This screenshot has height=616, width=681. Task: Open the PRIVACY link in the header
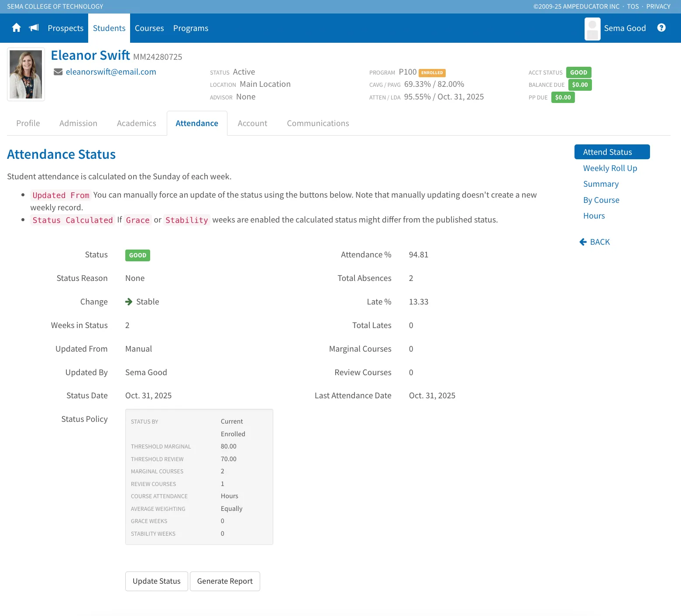click(x=658, y=7)
